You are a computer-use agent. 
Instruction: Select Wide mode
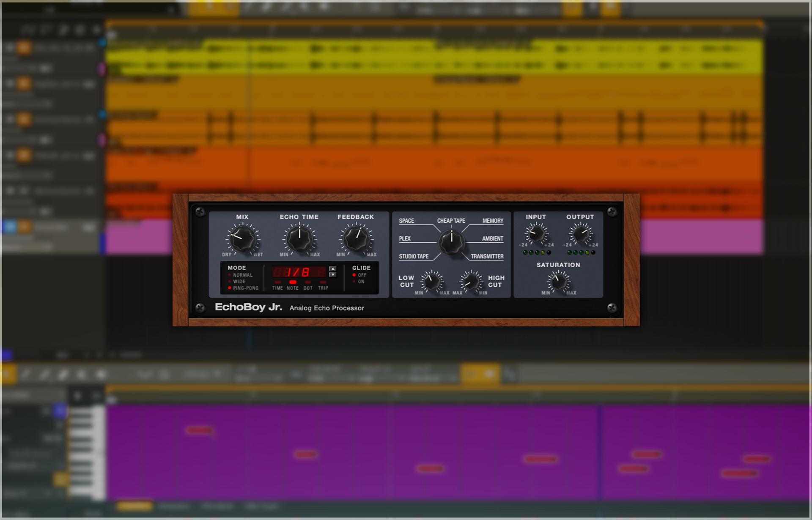click(237, 282)
